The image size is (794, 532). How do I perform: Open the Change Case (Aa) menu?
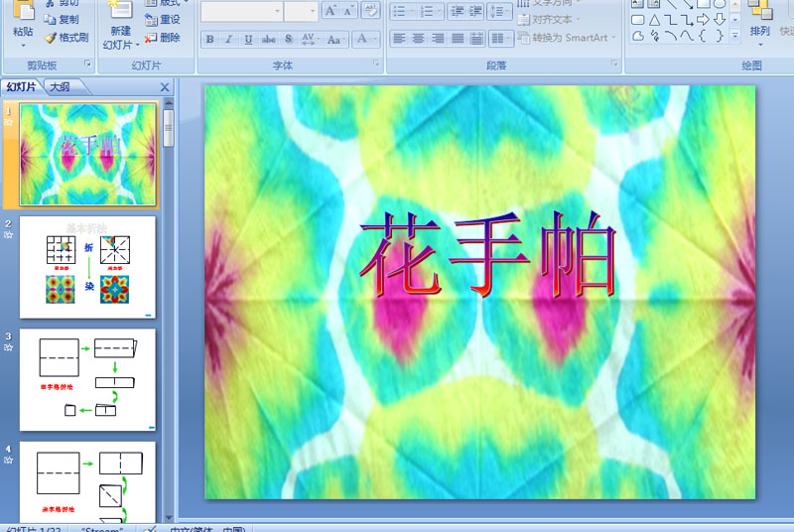click(x=335, y=39)
